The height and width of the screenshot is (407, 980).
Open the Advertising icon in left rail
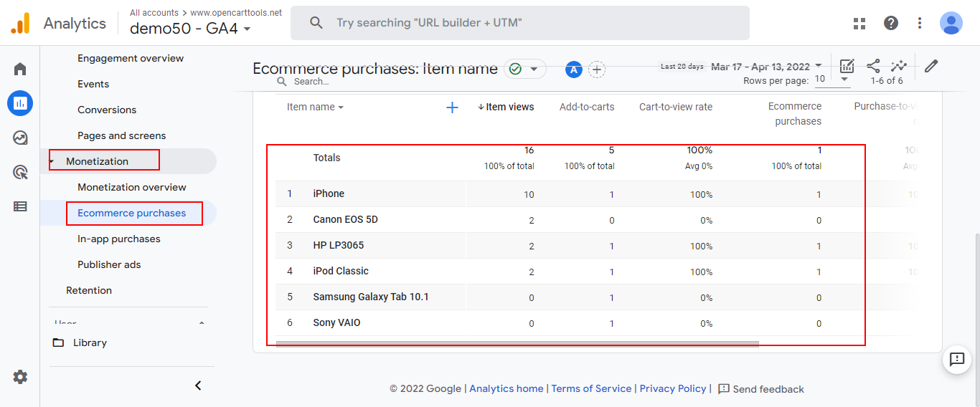click(20, 172)
